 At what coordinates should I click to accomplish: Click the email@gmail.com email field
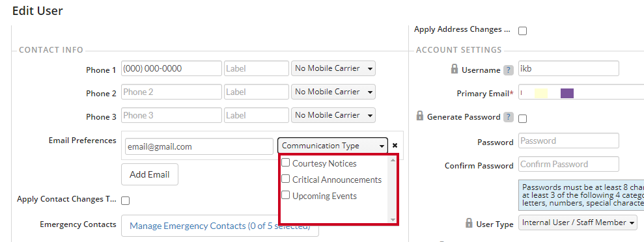click(199, 146)
